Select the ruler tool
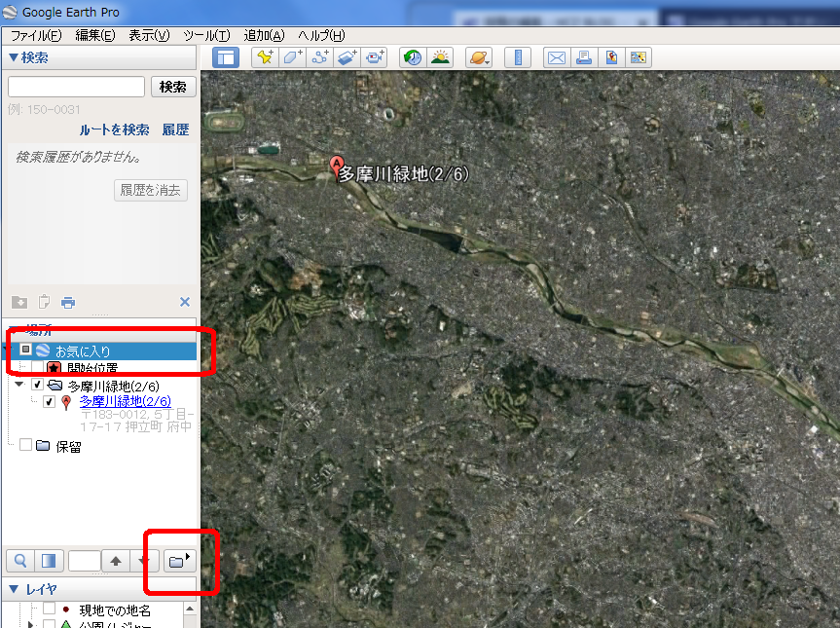 coord(518,57)
